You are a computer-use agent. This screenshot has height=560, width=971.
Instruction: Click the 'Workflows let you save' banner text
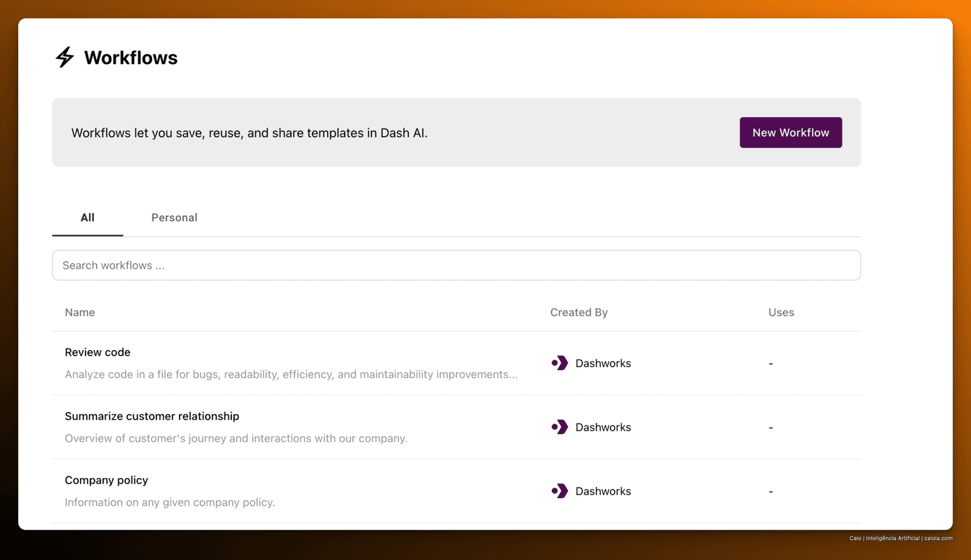point(249,133)
